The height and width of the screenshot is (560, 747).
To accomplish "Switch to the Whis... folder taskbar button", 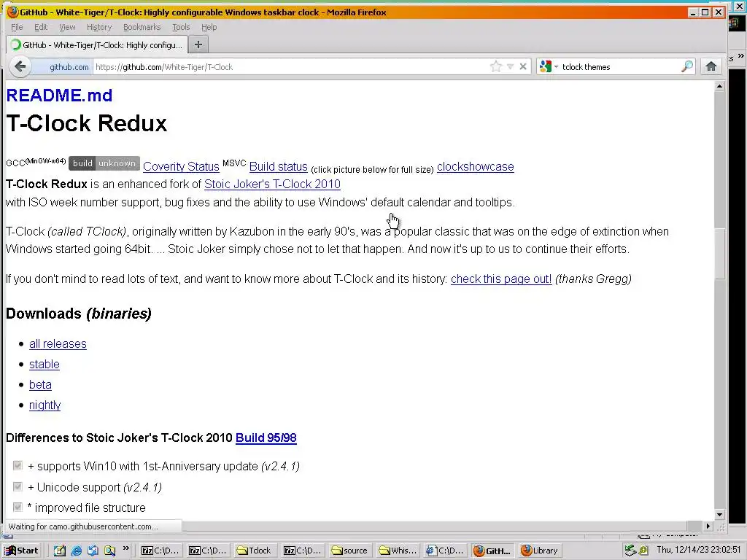I will (x=398, y=551).
